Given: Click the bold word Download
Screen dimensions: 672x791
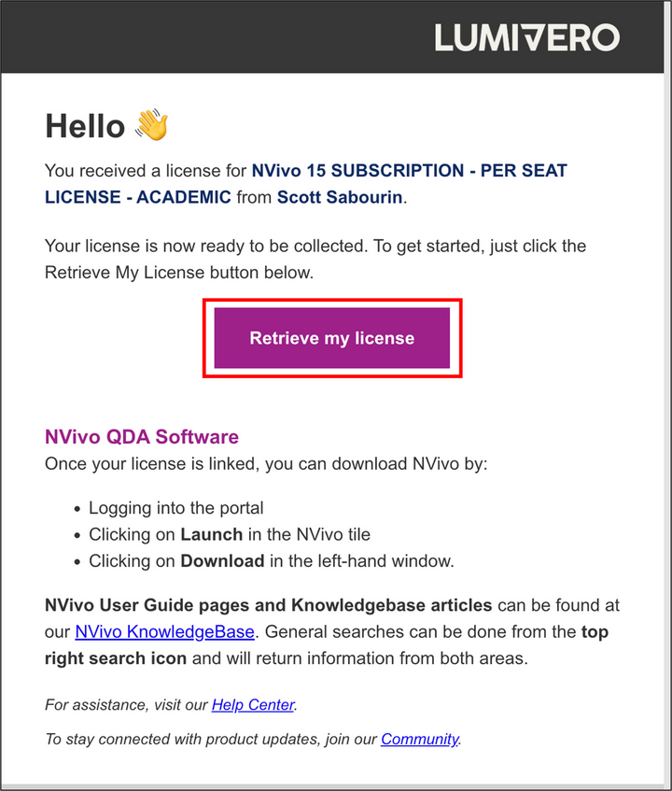Looking at the screenshot, I should click(222, 561).
